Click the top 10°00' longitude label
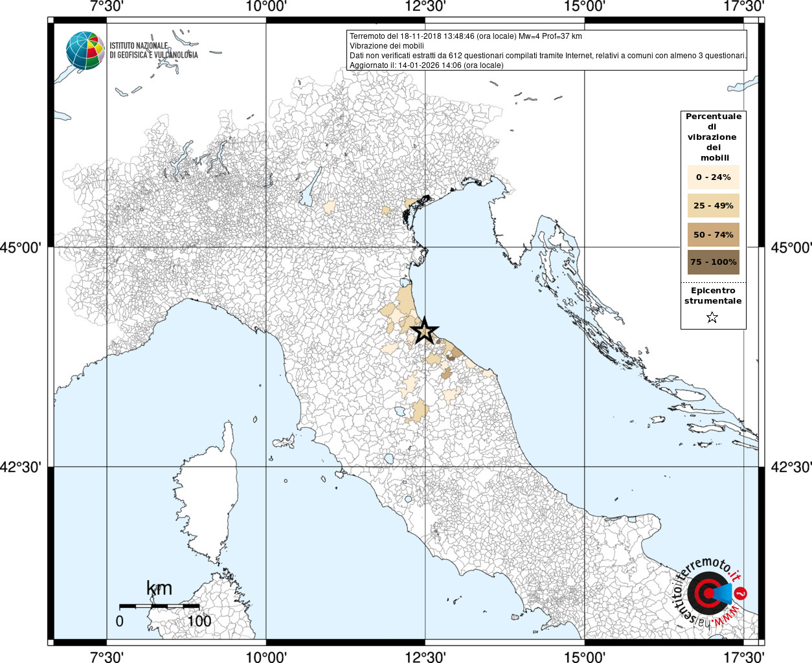The height and width of the screenshot is (663, 812). pyautogui.click(x=266, y=6)
